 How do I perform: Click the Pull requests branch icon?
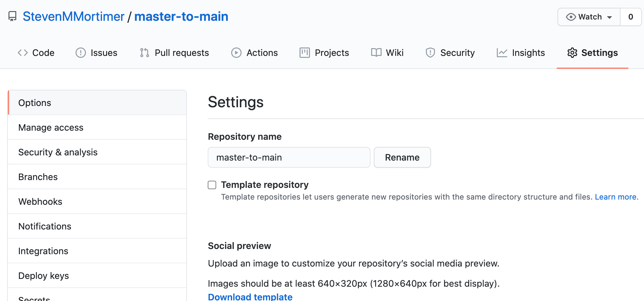click(x=145, y=53)
